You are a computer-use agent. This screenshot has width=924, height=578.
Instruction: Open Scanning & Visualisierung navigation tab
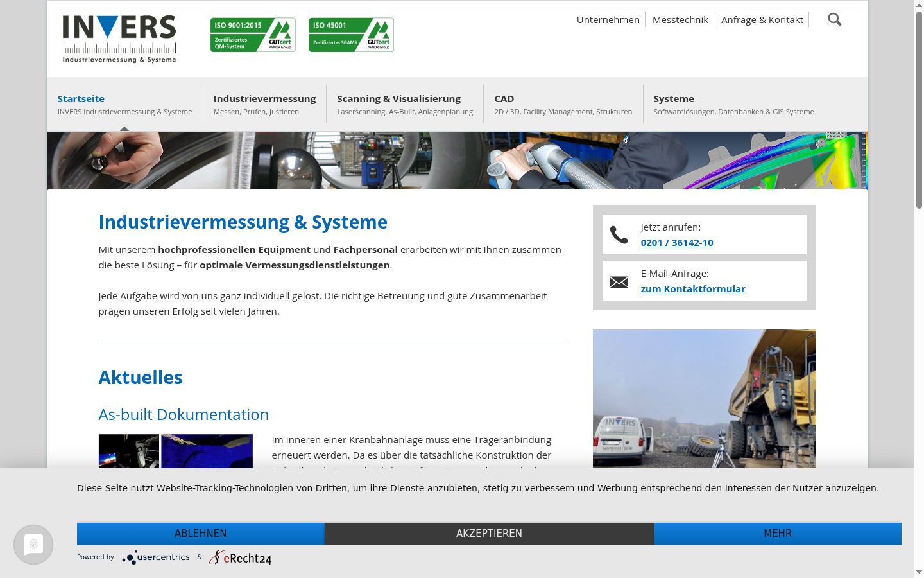point(405,105)
